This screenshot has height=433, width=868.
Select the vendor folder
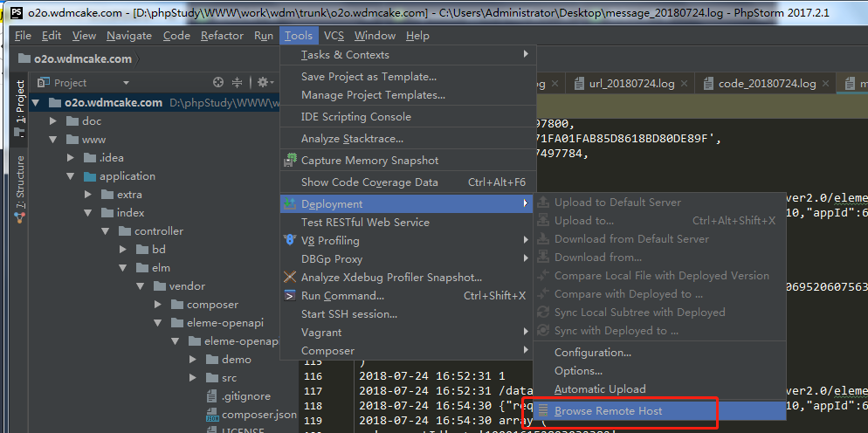click(187, 286)
